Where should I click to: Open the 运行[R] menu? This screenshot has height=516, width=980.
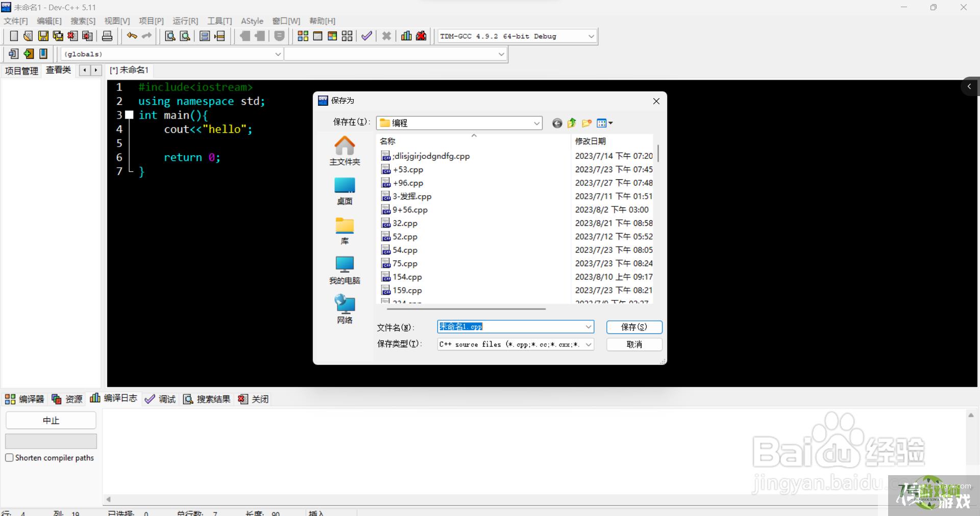[185, 21]
